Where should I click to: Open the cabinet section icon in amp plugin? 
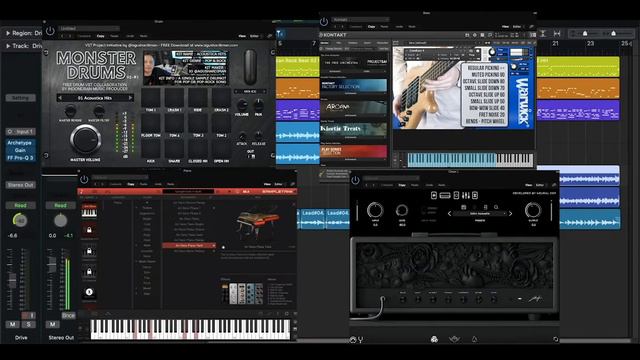tap(456, 196)
